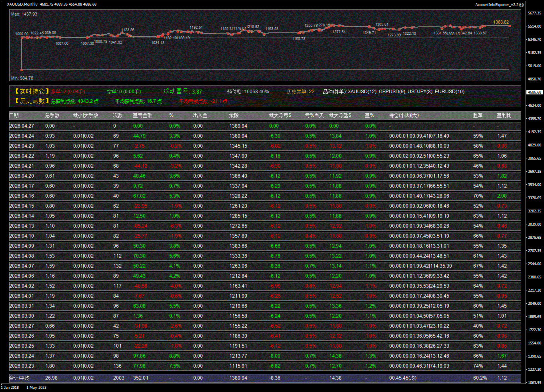Click the 合计/平均 summary row label
This screenshot has width=544, height=392.
(19, 378)
